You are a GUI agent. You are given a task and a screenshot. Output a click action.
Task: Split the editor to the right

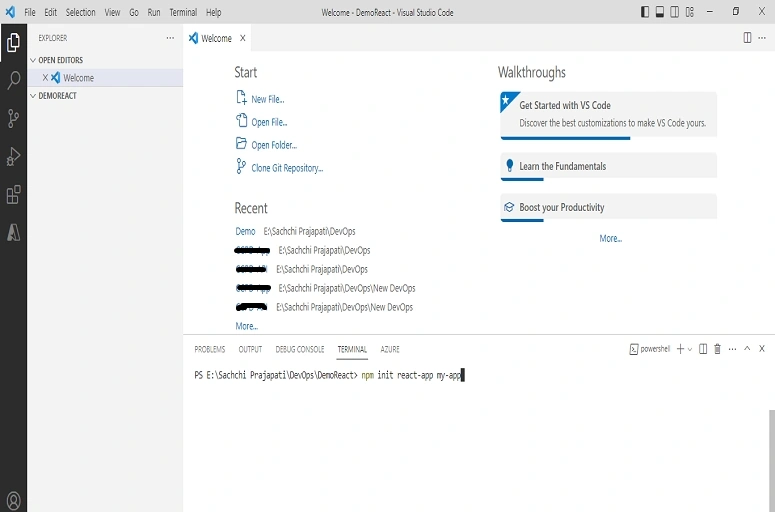click(747, 38)
